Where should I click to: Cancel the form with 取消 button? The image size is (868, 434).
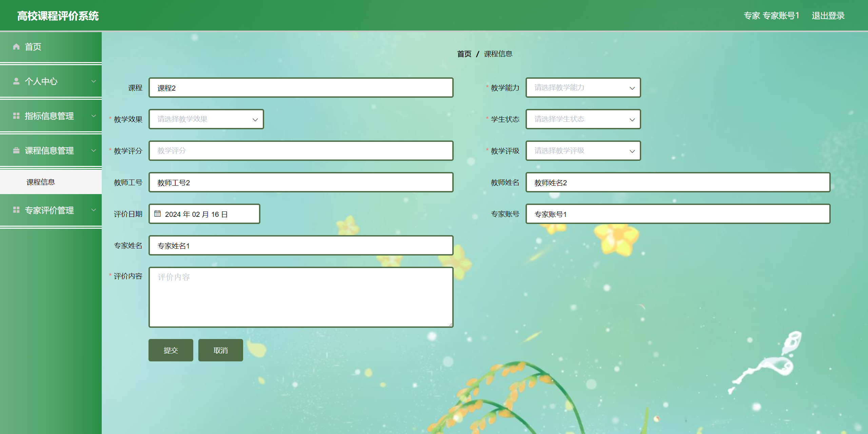[220, 350]
